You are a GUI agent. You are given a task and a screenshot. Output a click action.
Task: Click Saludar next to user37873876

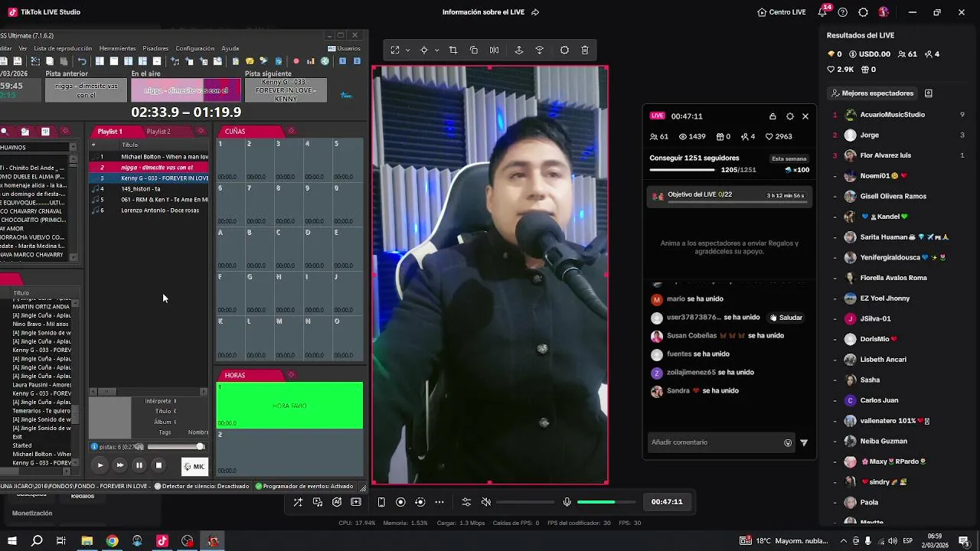pyautogui.click(x=786, y=318)
